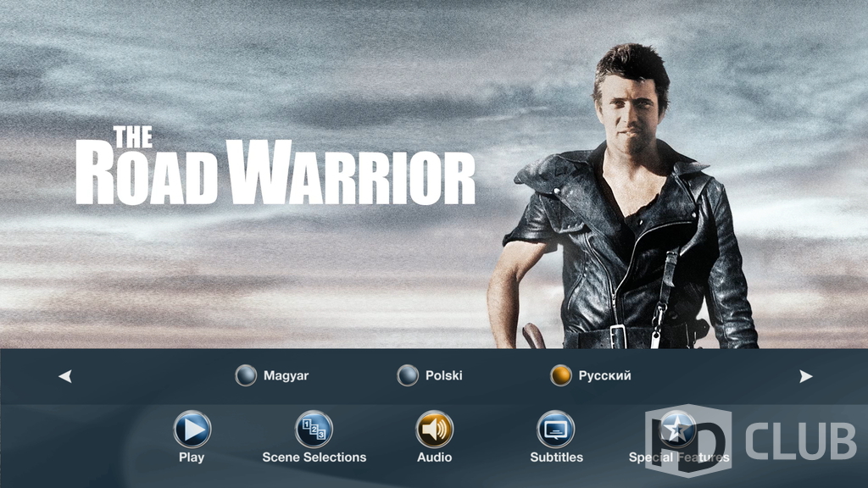This screenshot has width=868, height=488.
Task: Click the Special Features menu label
Action: (679, 457)
